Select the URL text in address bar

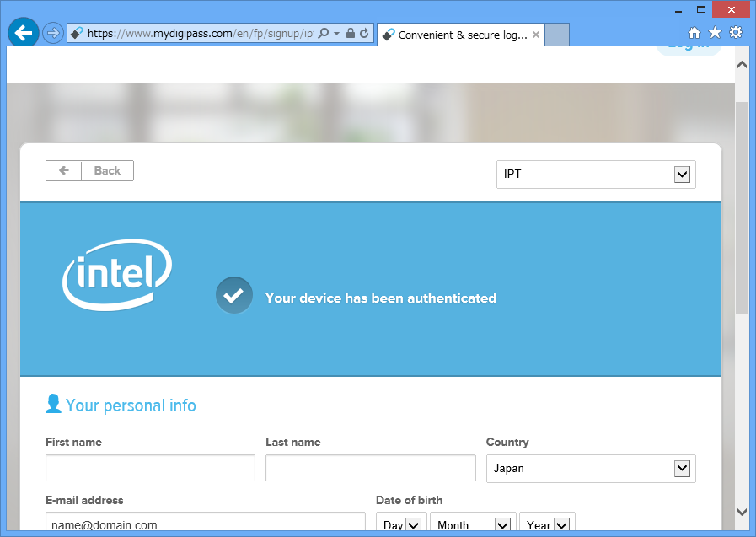pyautogui.click(x=200, y=33)
